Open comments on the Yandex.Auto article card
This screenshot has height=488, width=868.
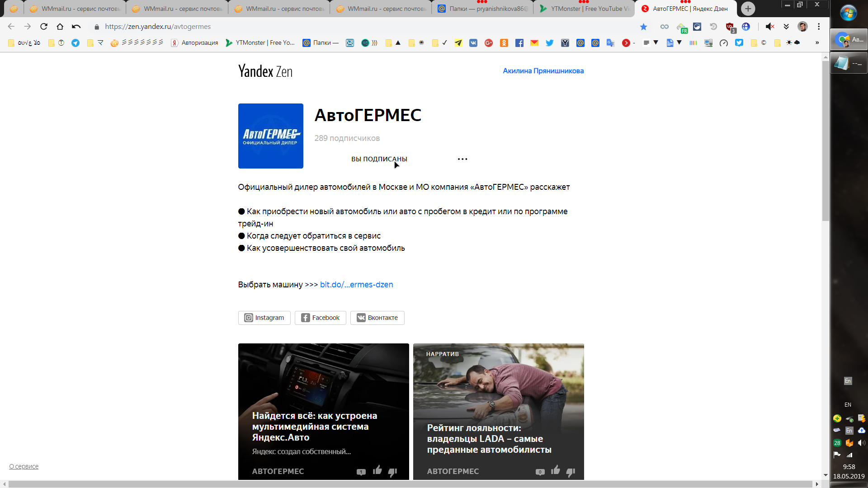point(361,472)
